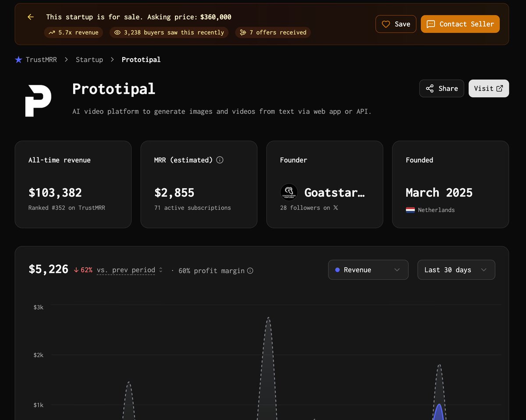
Task: Go to the Startup breadcrumb
Action: tap(89, 60)
